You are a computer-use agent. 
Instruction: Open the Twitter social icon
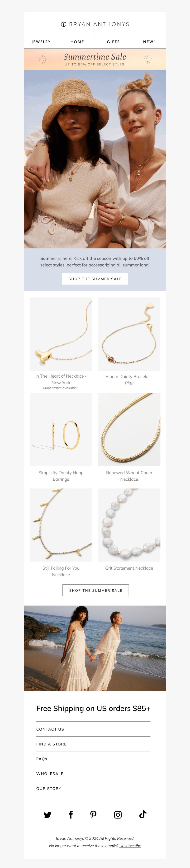[47, 815]
